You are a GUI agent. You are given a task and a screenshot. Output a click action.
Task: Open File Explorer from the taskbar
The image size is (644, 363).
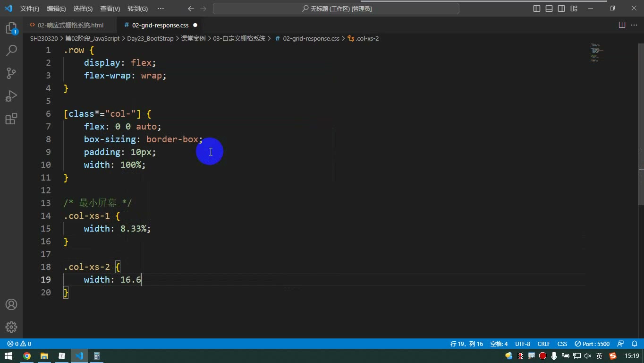pyautogui.click(x=44, y=356)
